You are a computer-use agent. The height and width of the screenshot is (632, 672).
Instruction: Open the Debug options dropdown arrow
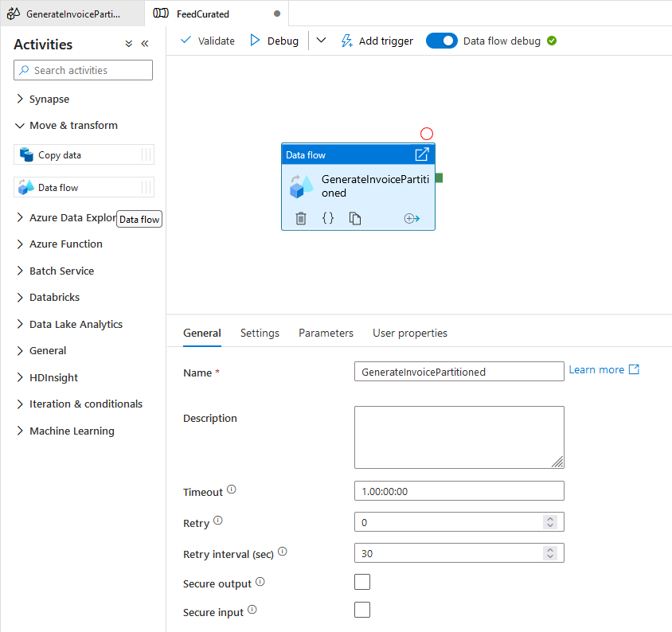(x=321, y=41)
